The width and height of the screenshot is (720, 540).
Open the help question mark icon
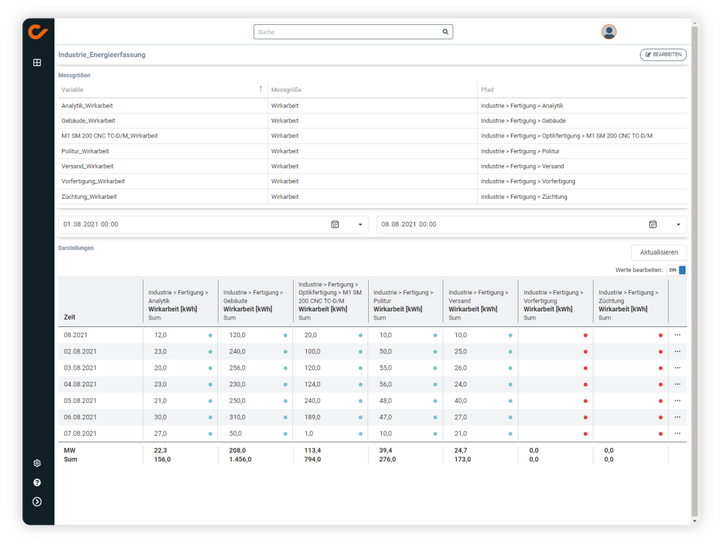37,482
